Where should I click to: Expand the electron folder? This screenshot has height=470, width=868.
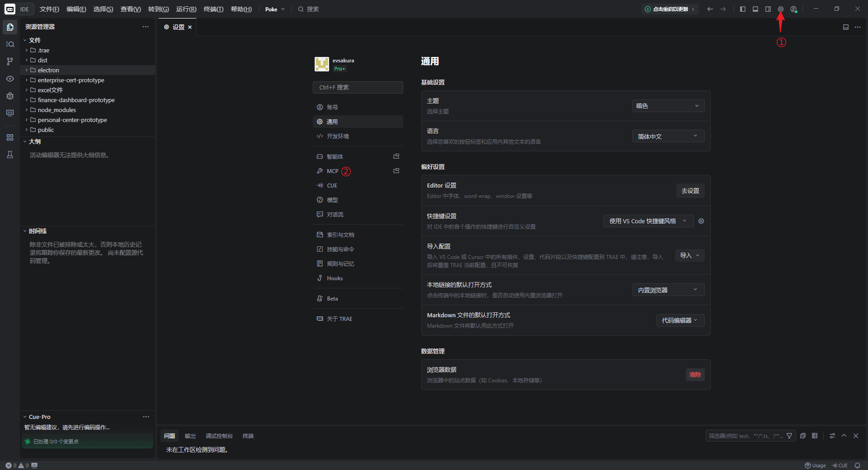[88, 70]
